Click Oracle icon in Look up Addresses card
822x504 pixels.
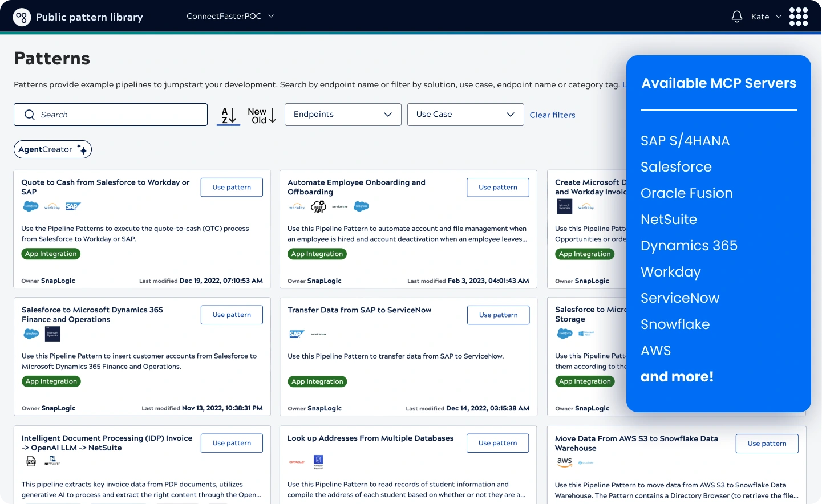click(297, 462)
